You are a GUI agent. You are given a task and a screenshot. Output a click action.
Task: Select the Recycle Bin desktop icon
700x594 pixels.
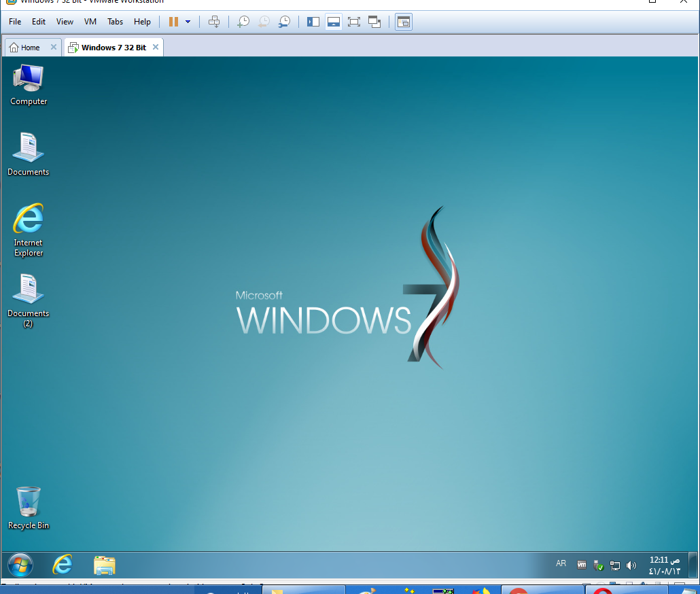[x=29, y=508]
